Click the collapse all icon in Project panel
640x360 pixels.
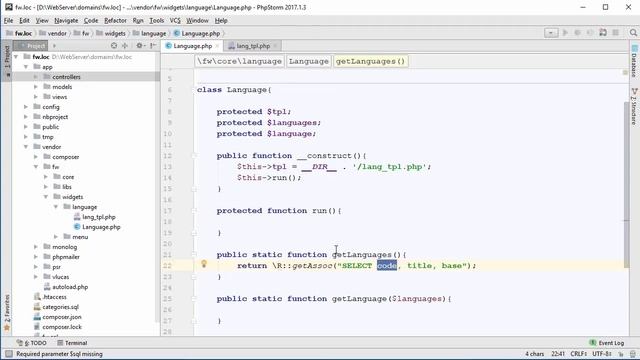coord(125,46)
